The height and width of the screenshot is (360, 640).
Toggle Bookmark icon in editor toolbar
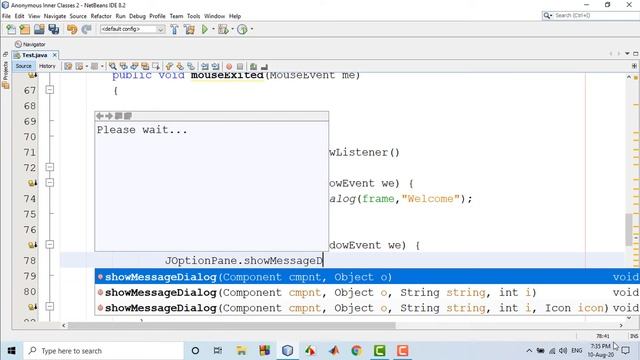pyautogui.click(x=191, y=66)
